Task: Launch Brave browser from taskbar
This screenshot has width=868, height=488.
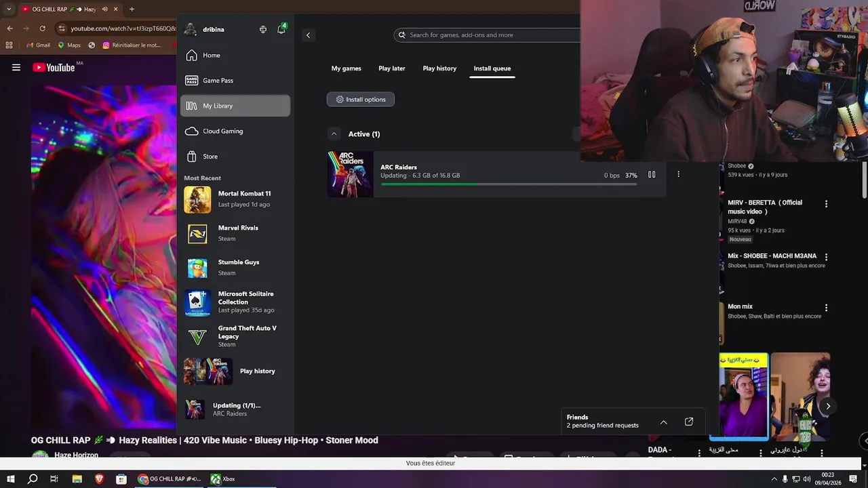Action: click(99, 479)
